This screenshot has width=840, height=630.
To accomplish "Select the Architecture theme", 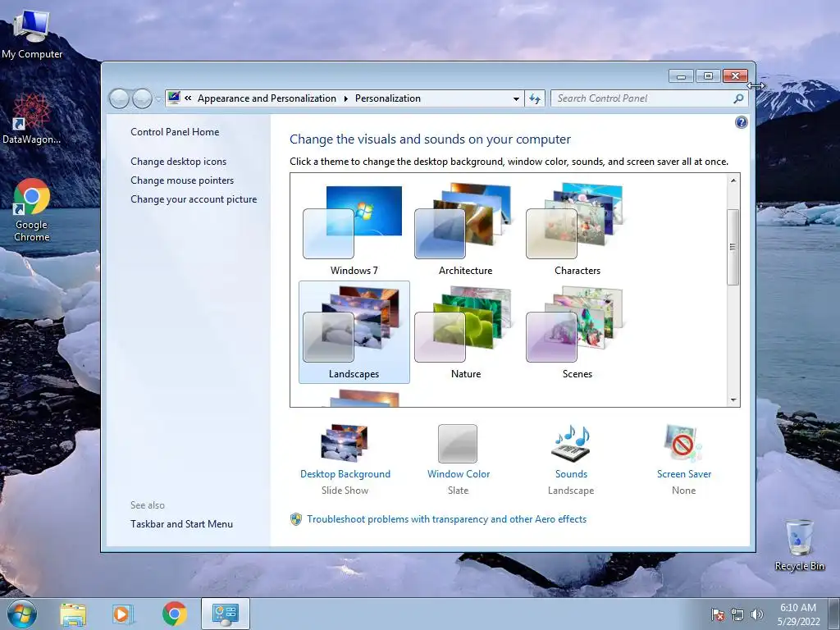I will point(465,230).
